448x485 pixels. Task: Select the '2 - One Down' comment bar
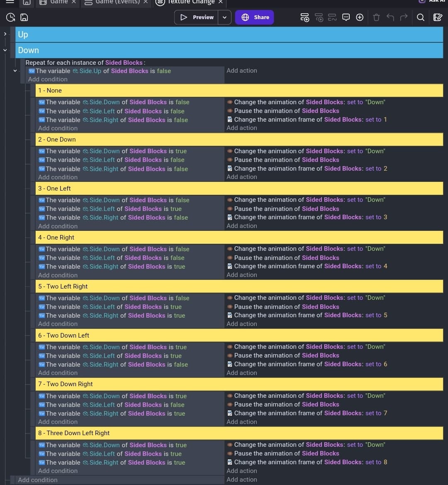pos(239,140)
